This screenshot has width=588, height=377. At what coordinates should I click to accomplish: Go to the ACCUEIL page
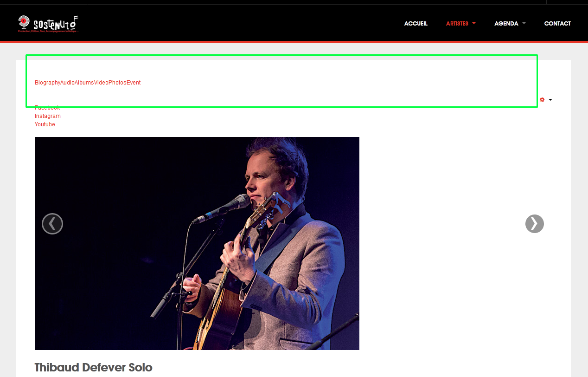click(x=416, y=23)
